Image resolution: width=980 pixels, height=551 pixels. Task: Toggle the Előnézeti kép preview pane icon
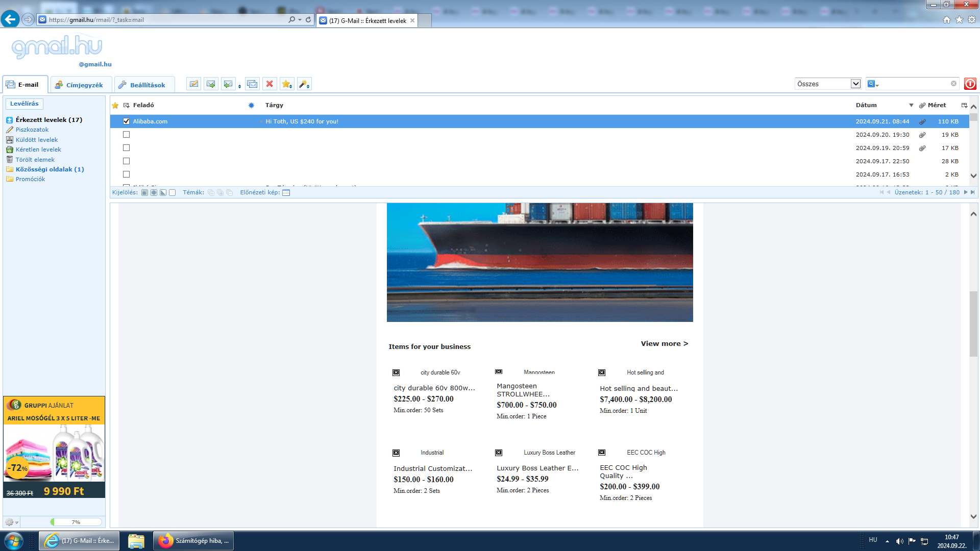tap(286, 193)
